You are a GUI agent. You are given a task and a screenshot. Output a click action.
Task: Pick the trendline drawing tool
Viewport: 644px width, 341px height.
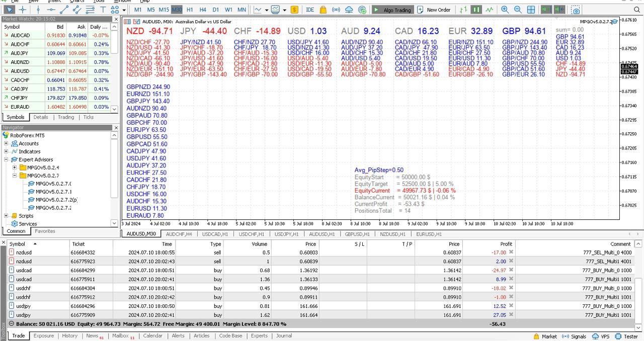(x=64, y=10)
